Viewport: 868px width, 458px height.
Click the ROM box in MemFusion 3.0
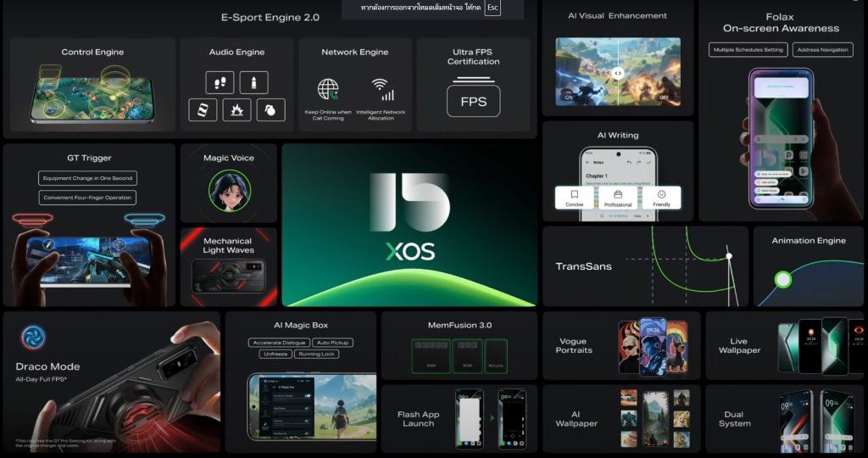[x=467, y=356]
